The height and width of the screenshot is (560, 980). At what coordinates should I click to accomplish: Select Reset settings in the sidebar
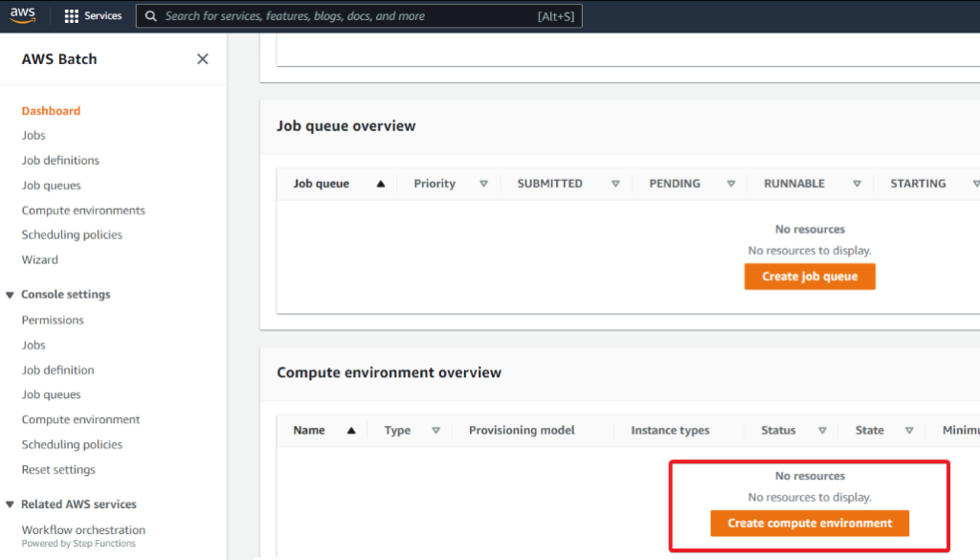(56, 469)
